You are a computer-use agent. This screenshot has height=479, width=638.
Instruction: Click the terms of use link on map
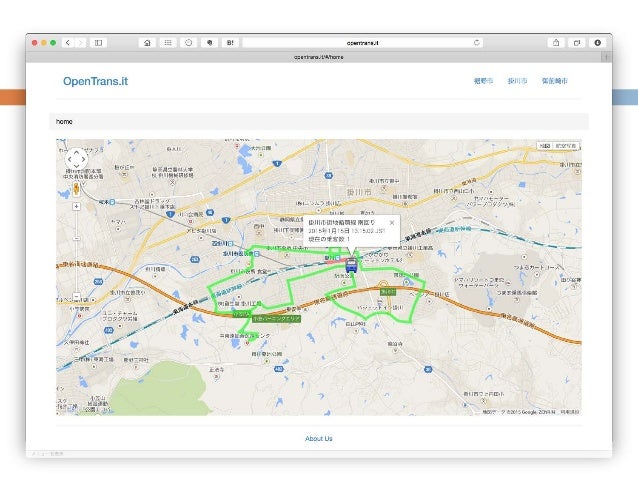(x=570, y=412)
